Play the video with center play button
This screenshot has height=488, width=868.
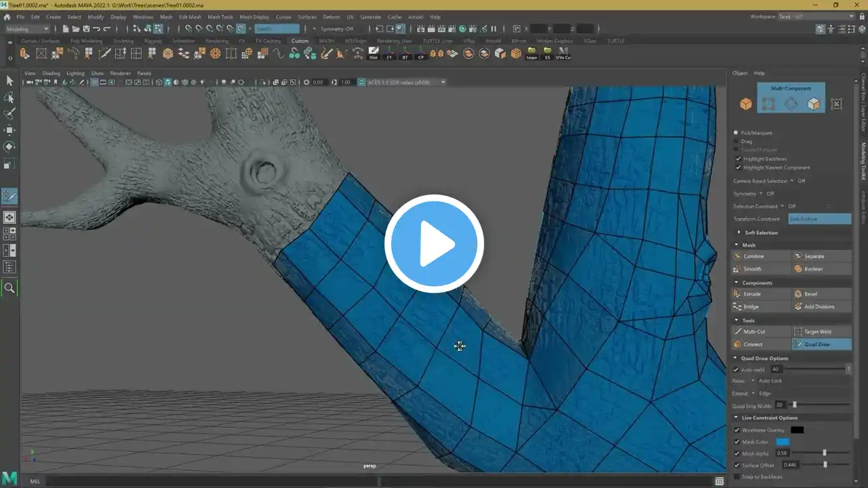[434, 244]
